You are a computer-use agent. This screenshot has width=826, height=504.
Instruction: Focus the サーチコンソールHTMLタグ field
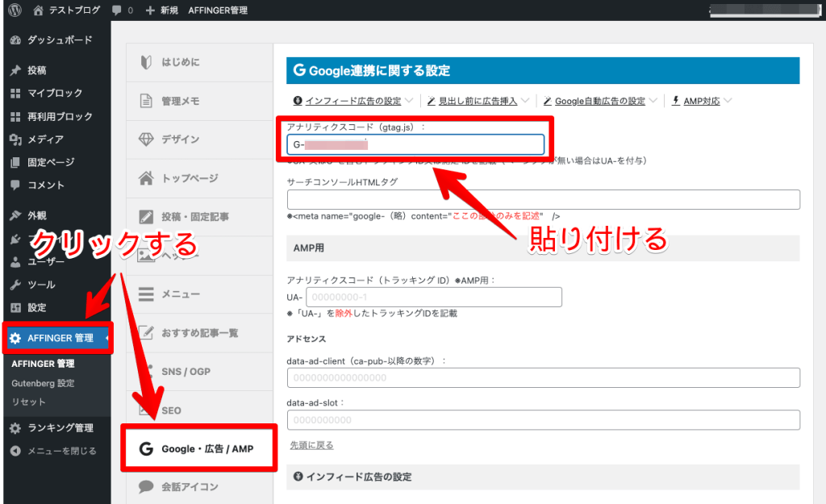pyautogui.click(x=543, y=200)
